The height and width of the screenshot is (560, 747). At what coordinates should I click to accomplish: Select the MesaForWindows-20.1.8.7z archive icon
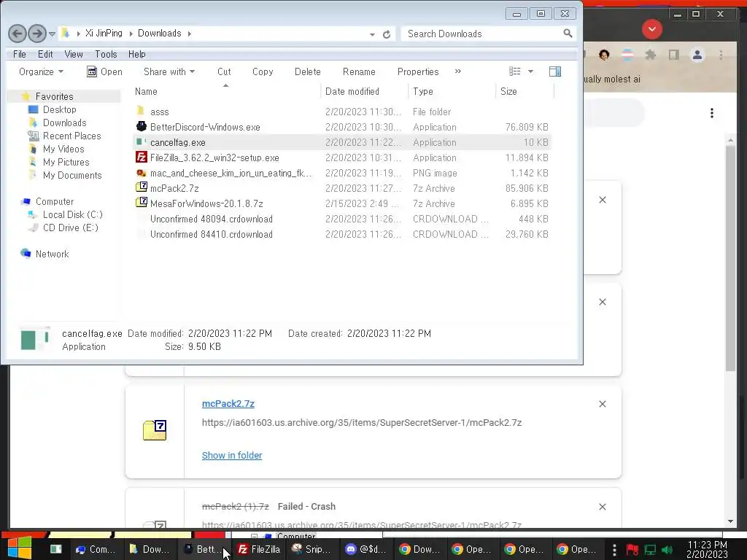pos(142,203)
